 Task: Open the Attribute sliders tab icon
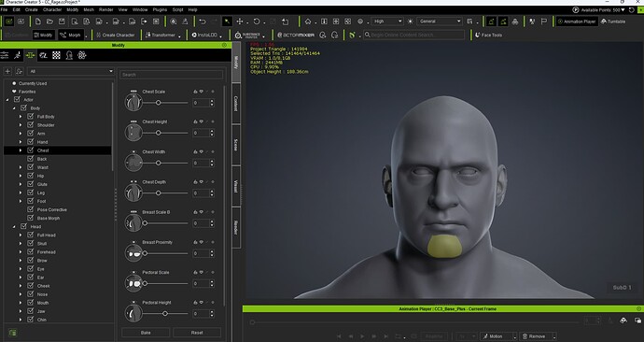click(x=5, y=55)
